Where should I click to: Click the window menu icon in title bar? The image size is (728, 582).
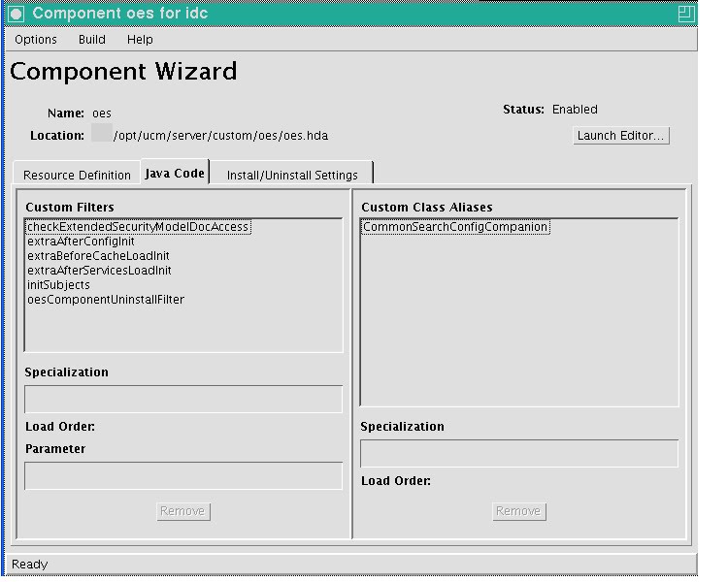tap(17, 14)
